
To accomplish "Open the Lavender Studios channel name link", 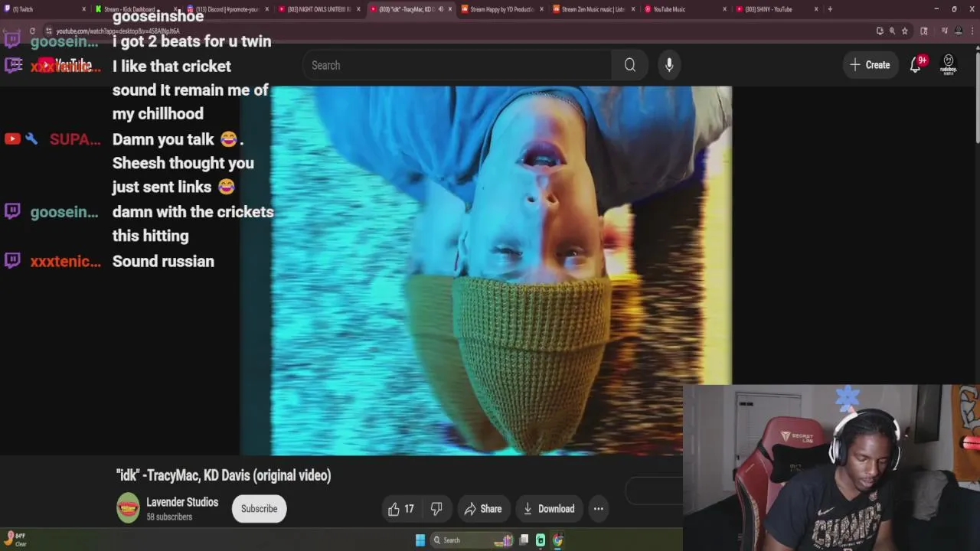I will click(182, 502).
